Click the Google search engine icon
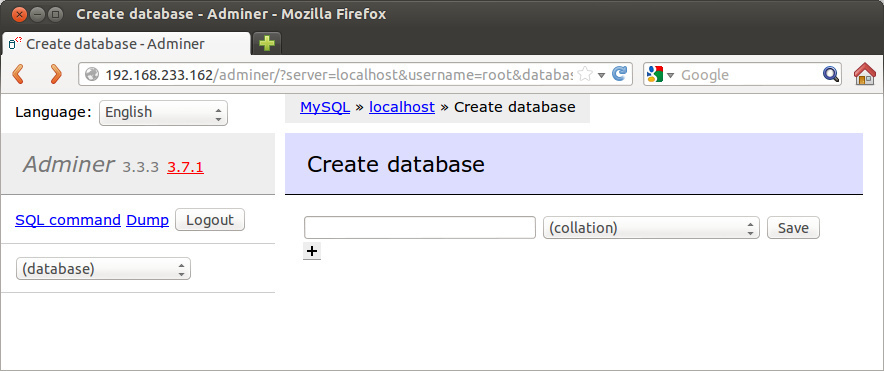This screenshot has width=884, height=371. (655, 74)
